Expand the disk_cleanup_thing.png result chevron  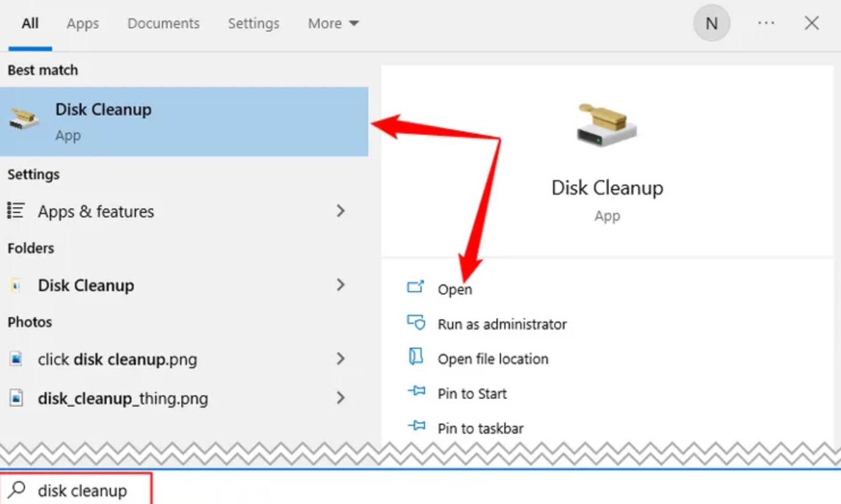pyautogui.click(x=341, y=398)
